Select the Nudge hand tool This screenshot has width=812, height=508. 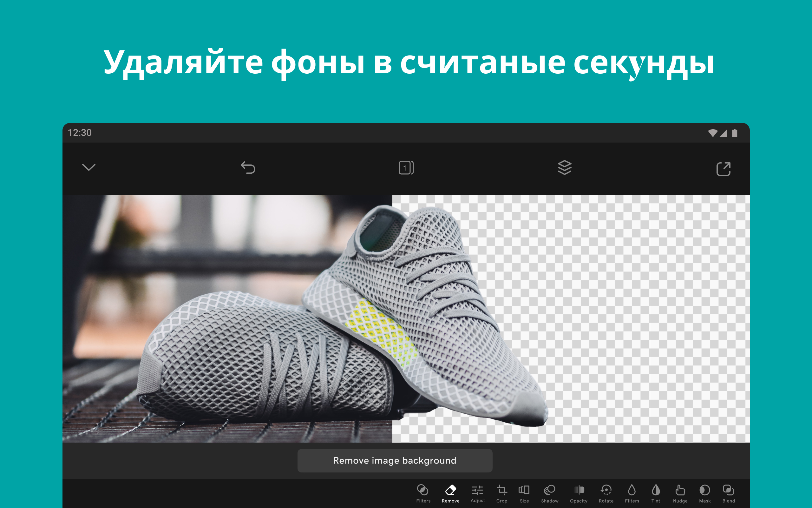(x=680, y=493)
